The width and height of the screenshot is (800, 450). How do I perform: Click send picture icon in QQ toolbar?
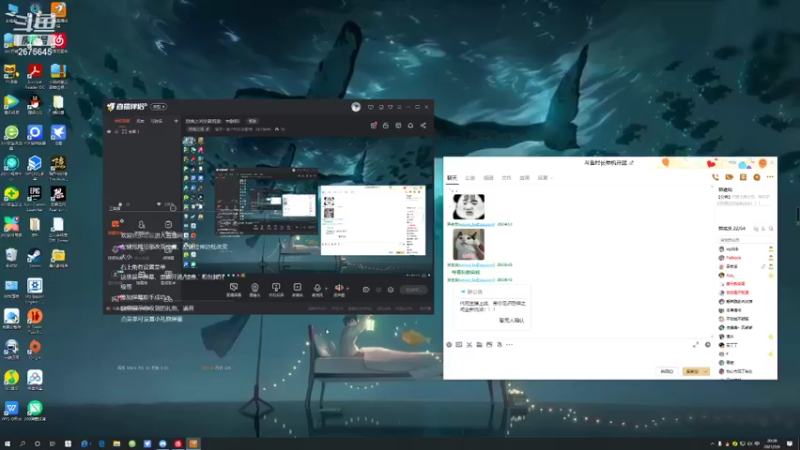point(489,345)
